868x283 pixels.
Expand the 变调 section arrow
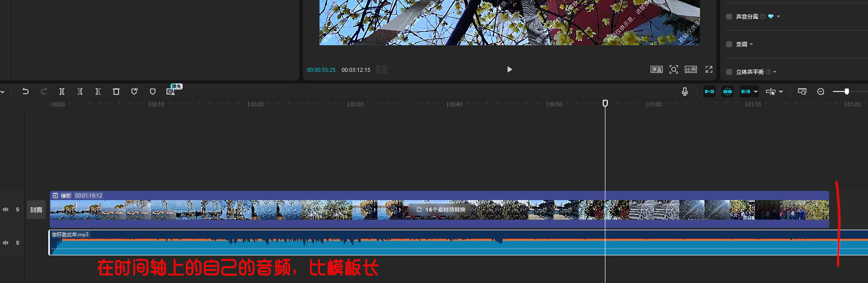pyautogui.click(x=751, y=44)
